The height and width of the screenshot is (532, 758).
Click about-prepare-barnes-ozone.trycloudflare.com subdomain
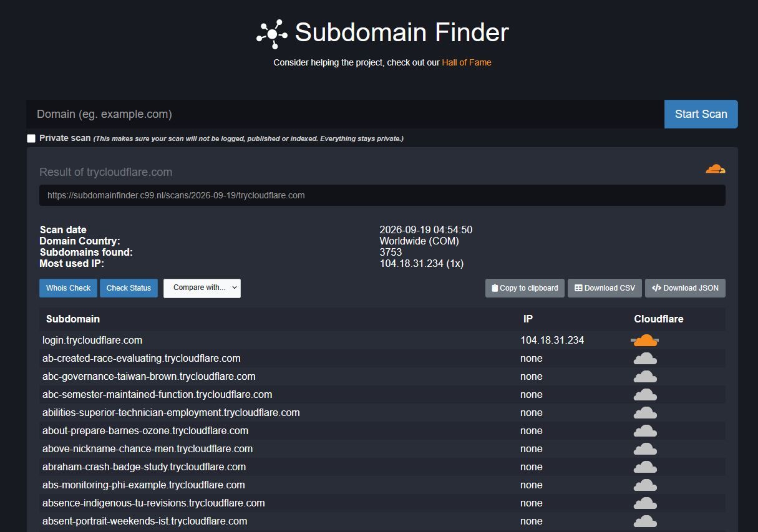(x=145, y=431)
